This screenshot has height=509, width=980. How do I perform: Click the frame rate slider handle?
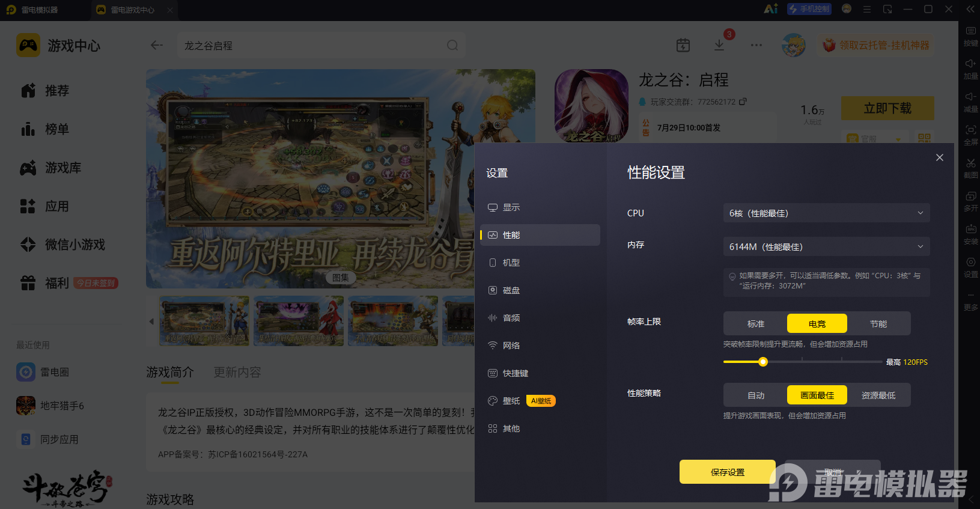click(763, 362)
